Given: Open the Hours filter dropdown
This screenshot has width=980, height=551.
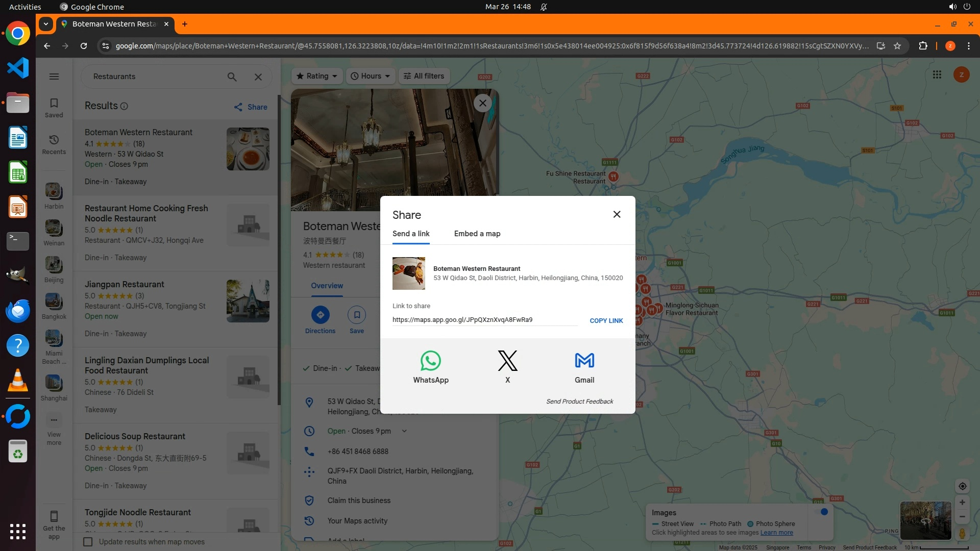Looking at the screenshot, I should (x=371, y=76).
